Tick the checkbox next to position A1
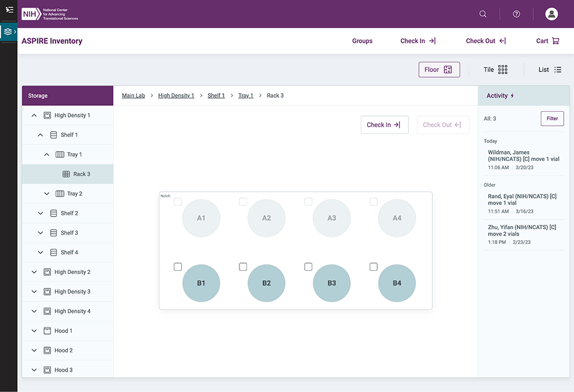 [177, 201]
